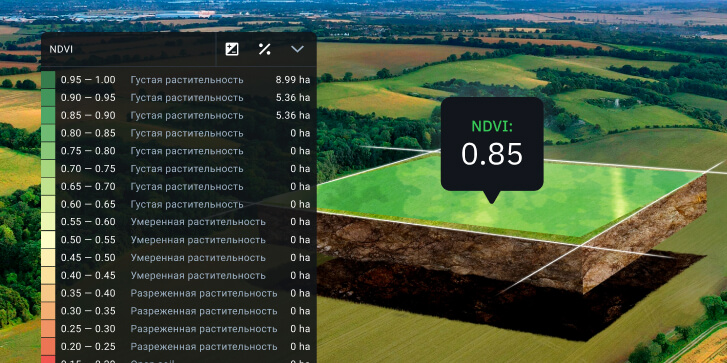The image size is (727, 363).
Task: Select the 0.30 – 0.35 orange swatch
Action: 48,311
